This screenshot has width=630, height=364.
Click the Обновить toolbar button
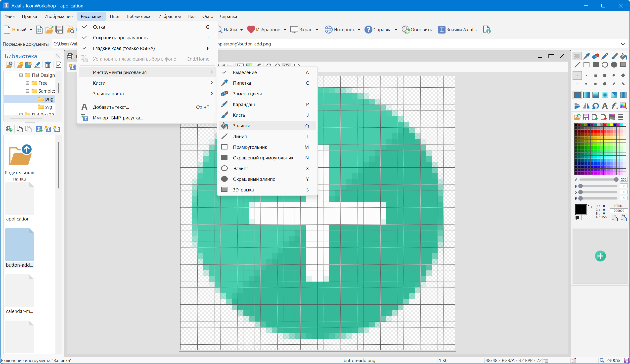pos(417,30)
